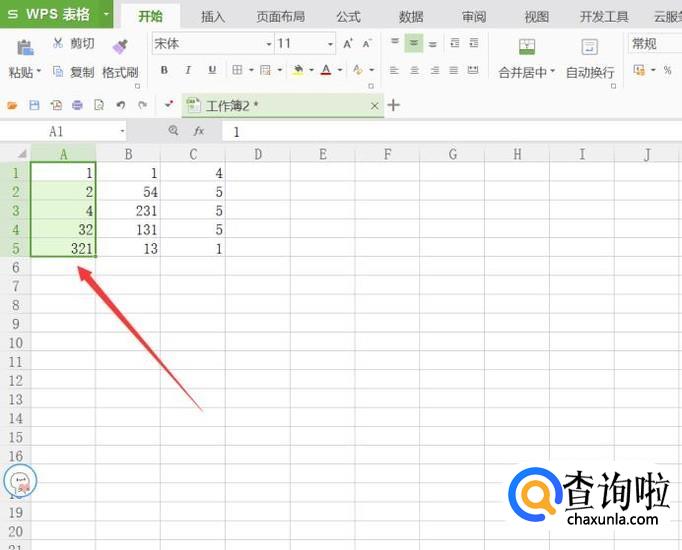Switch to the 开始 (Home) tab

tap(150, 17)
